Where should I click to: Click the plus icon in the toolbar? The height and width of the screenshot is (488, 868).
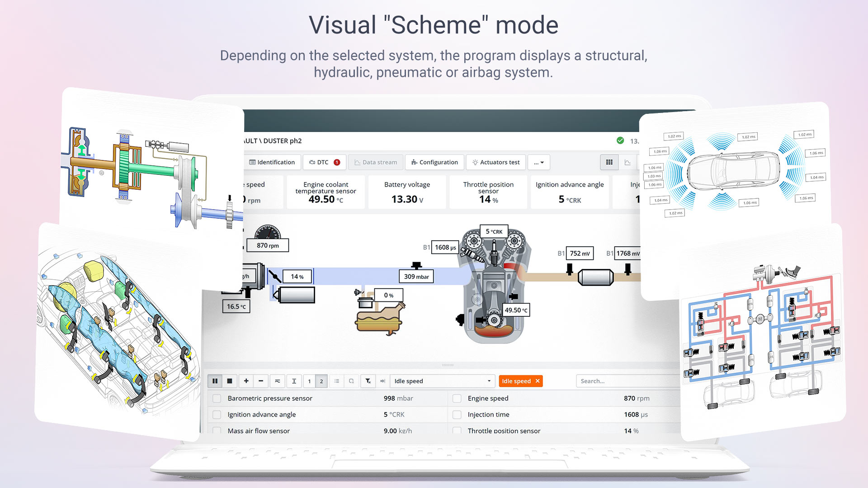pyautogui.click(x=246, y=381)
